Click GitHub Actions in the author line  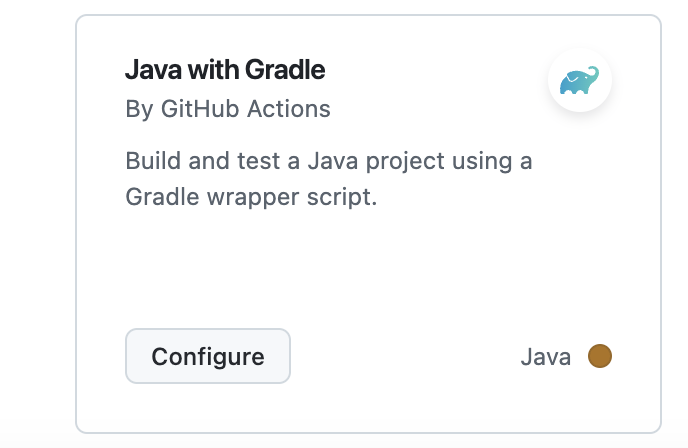tap(245, 108)
